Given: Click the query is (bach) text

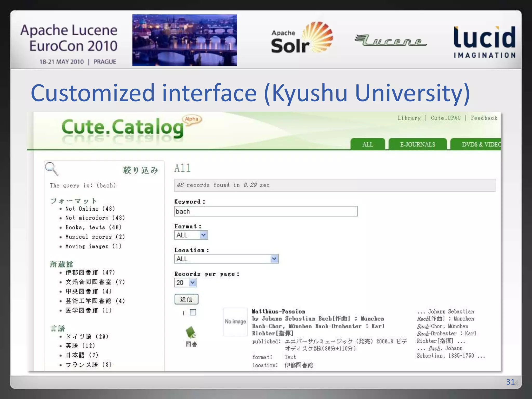Looking at the screenshot, I should point(83,185).
